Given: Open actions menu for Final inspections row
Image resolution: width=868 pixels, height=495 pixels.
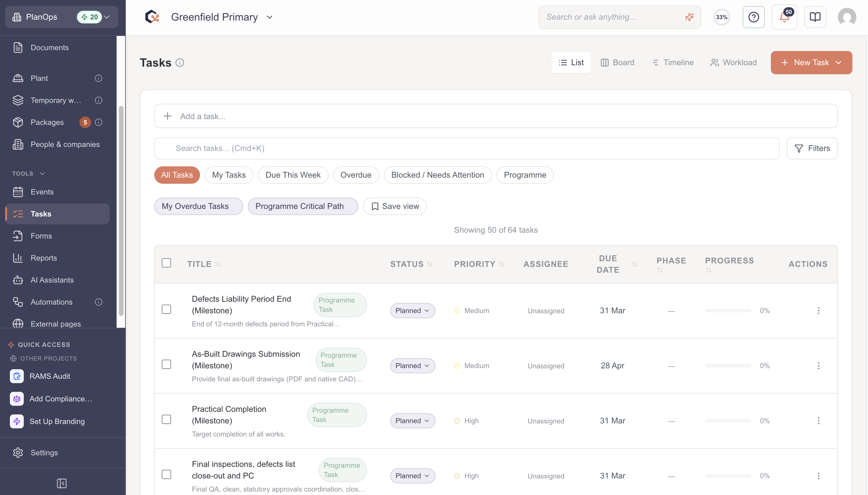Looking at the screenshot, I should pos(818,476).
